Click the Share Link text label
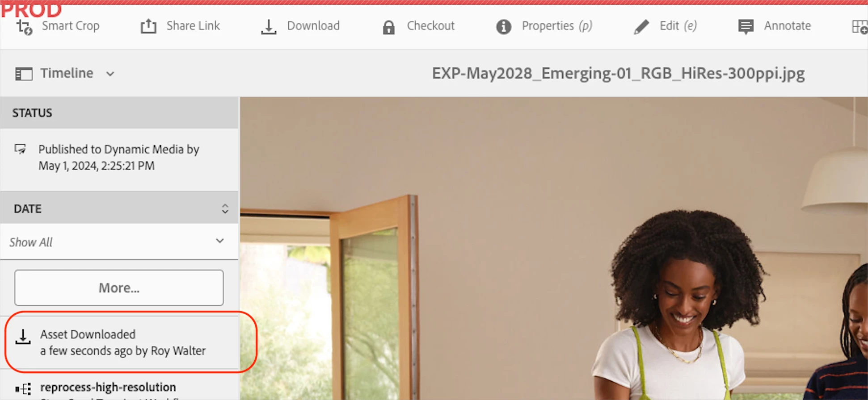 pos(193,26)
